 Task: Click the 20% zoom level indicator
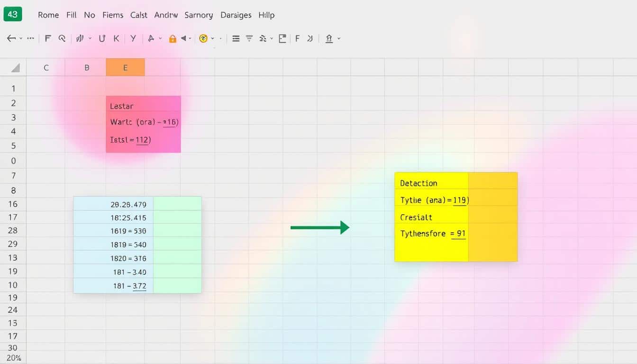[x=13, y=358]
